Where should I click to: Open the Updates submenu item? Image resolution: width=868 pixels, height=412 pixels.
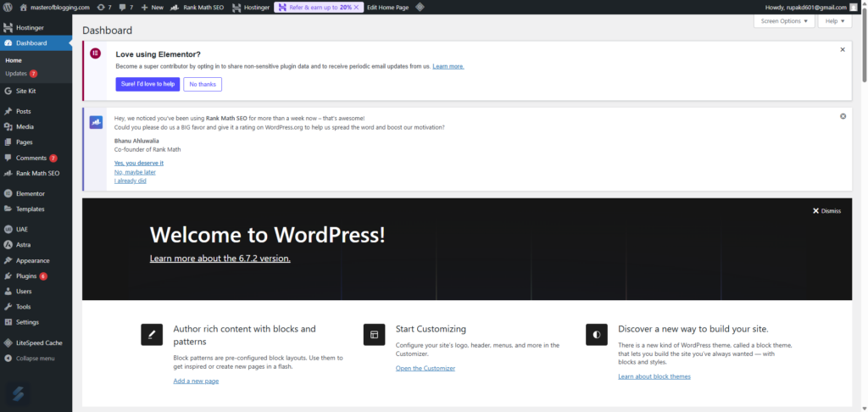coord(21,74)
